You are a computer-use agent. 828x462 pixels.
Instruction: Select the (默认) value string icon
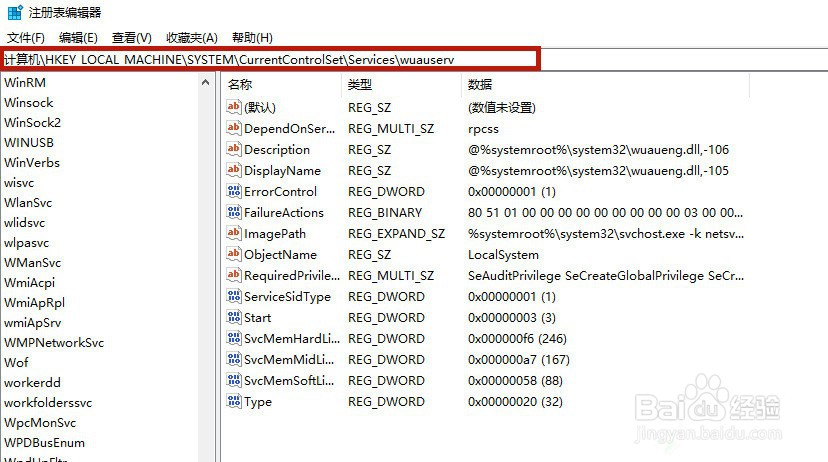click(x=233, y=107)
